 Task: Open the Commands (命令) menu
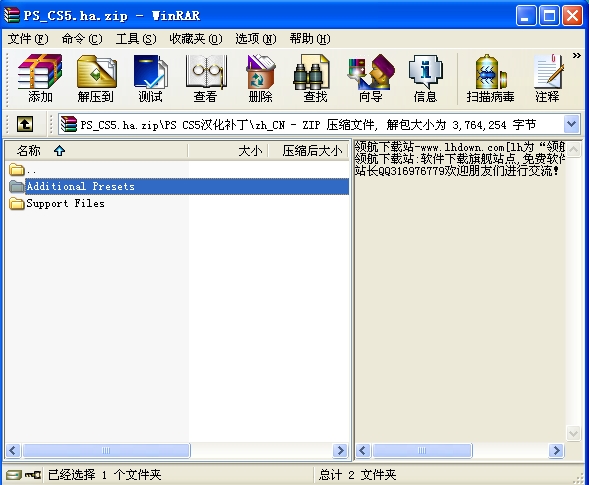(x=82, y=39)
